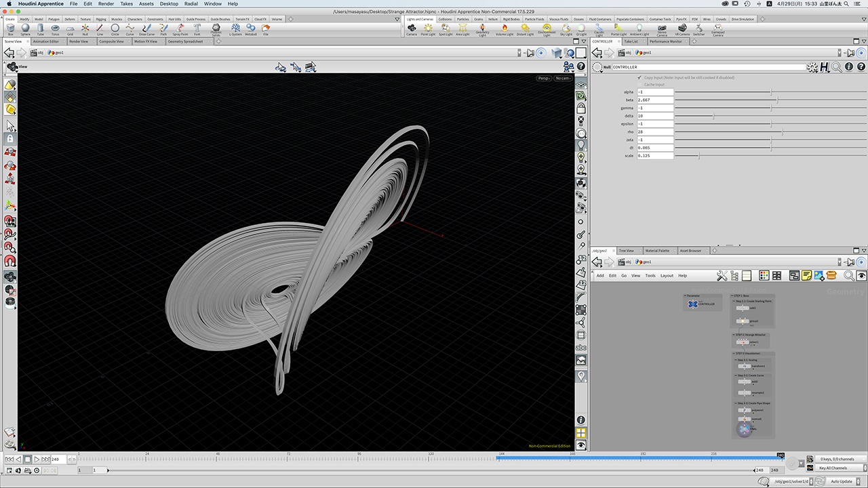Adjust the rho parameter slider
Viewport: 868px width, 488px height.
pos(782,132)
